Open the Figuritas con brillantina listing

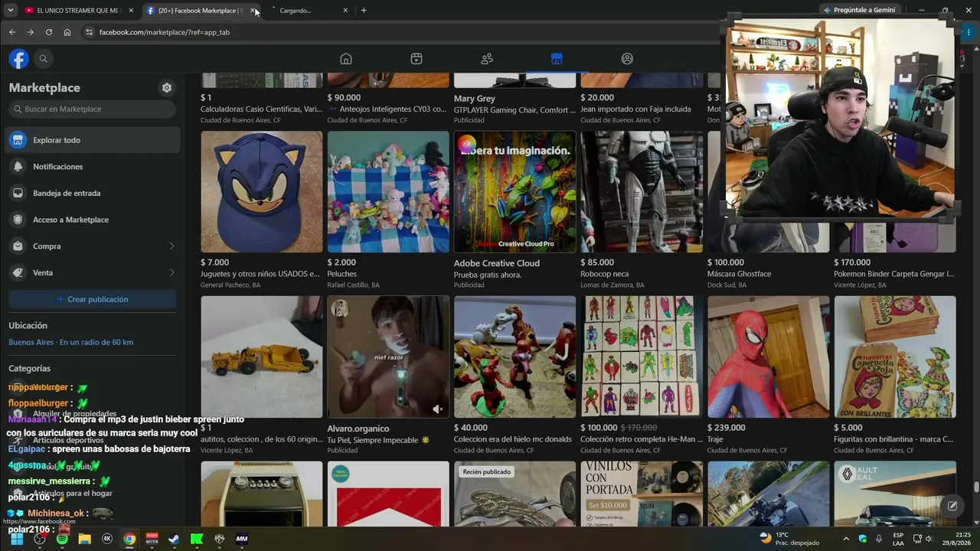pos(895,357)
